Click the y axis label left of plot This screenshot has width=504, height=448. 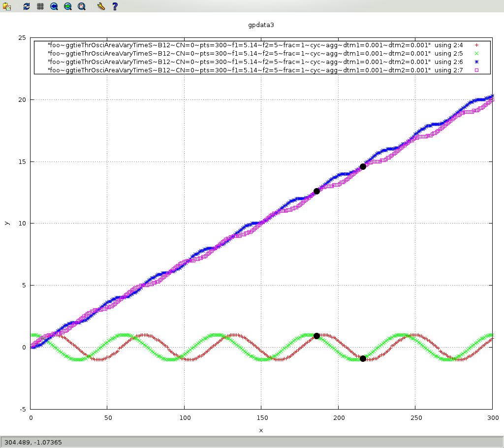click(x=6, y=223)
